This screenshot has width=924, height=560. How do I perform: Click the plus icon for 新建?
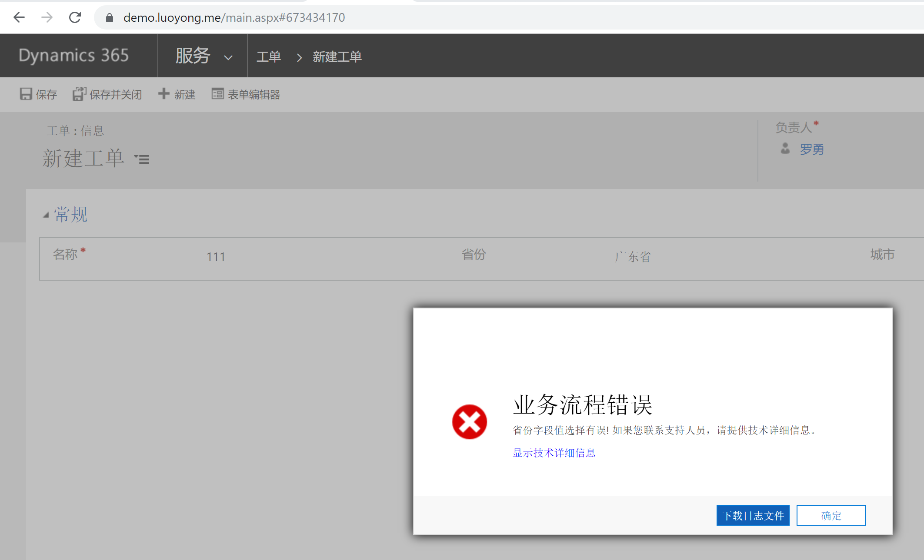click(x=163, y=93)
